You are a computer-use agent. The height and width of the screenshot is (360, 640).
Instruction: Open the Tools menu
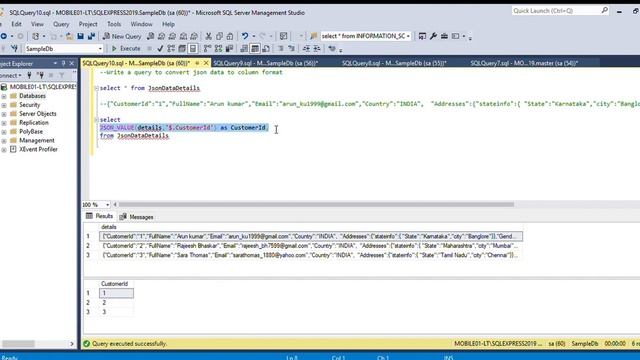(x=114, y=24)
